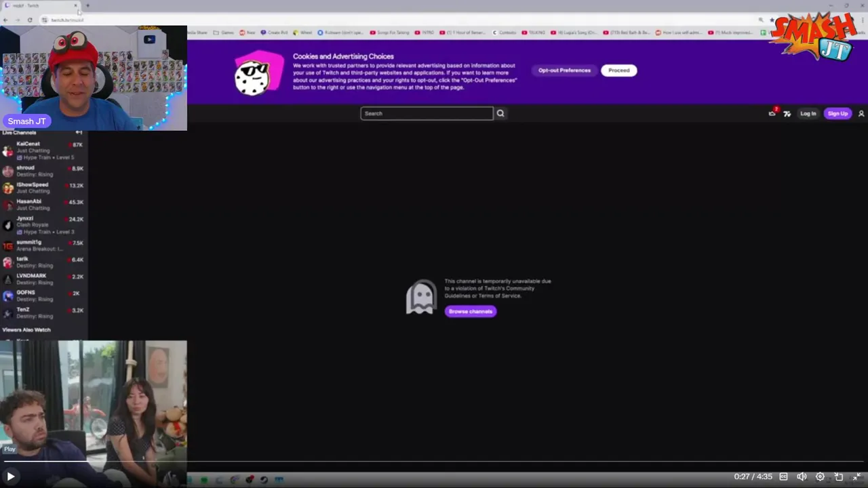
Task: Click the Twitch search magnifier button
Action: click(x=500, y=113)
